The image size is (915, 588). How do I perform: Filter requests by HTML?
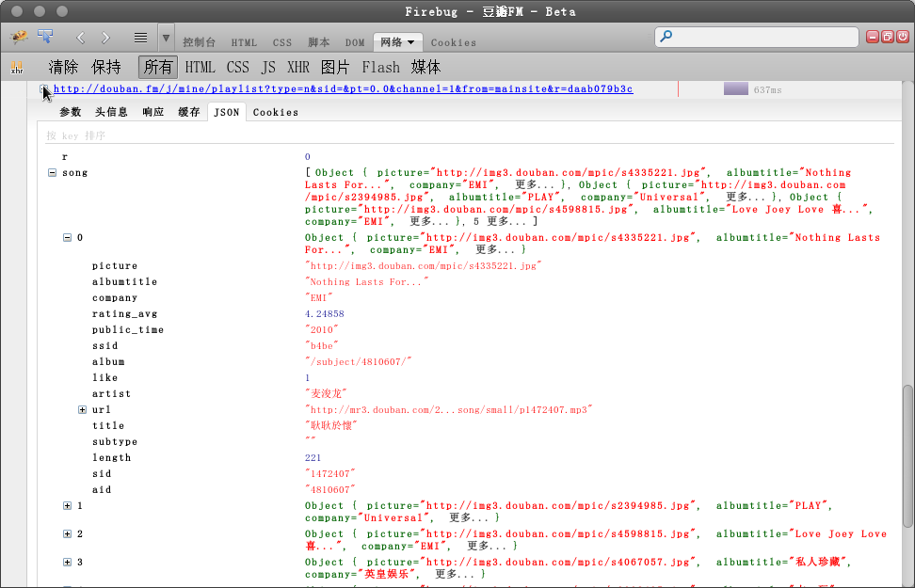[x=201, y=67]
